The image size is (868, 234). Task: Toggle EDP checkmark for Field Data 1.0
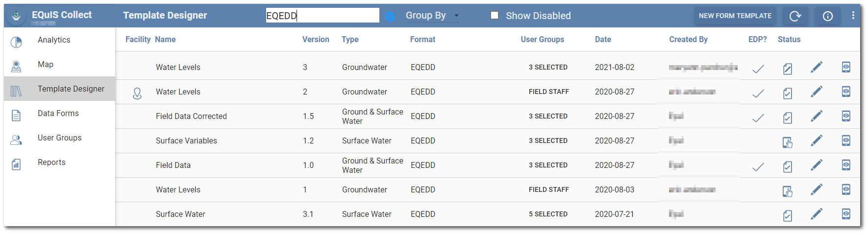(x=758, y=167)
